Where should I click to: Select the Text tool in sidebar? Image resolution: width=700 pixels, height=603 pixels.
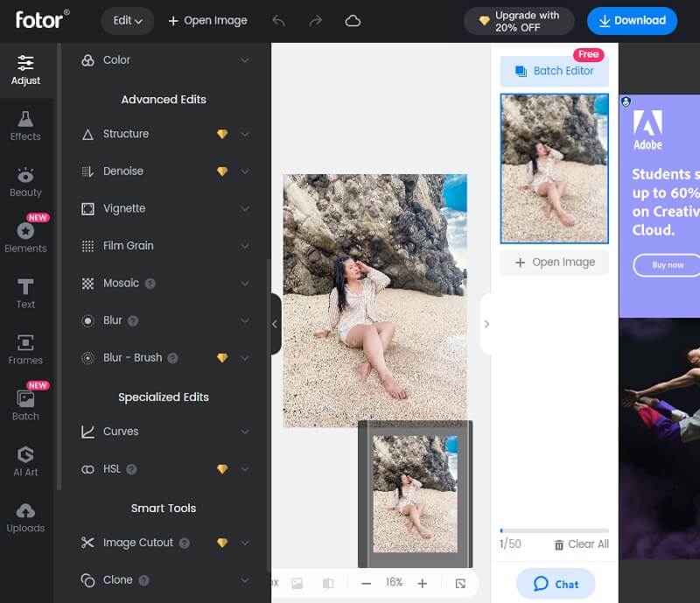point(25,293)
